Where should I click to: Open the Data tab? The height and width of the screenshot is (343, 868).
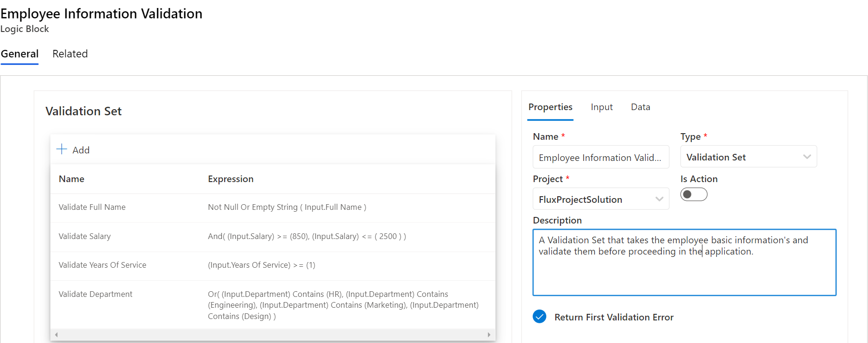641,107
